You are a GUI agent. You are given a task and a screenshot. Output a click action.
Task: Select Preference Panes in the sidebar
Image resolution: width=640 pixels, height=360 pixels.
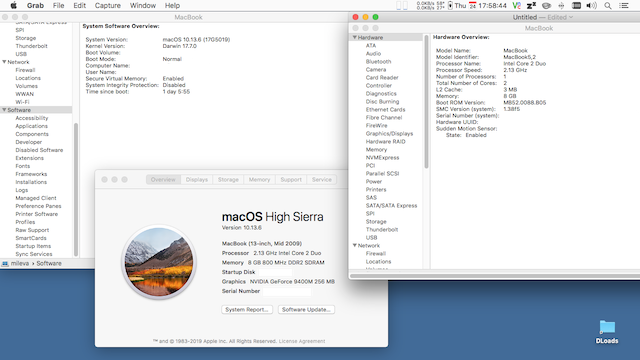(38, 206)
